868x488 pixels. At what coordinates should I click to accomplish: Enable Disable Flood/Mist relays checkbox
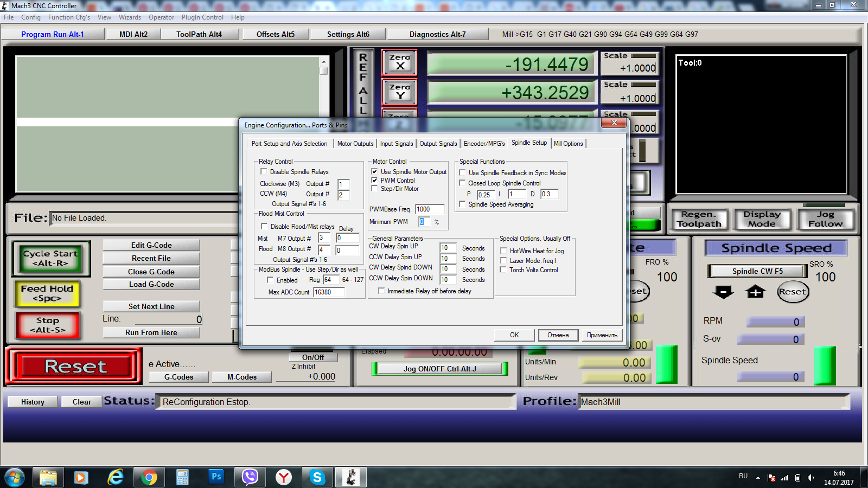click(264, 226)
